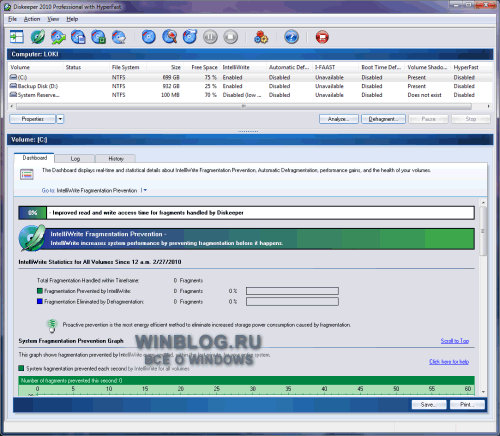Click the greyed Stop button
500x436 pixels.
[x=471, y=119]
